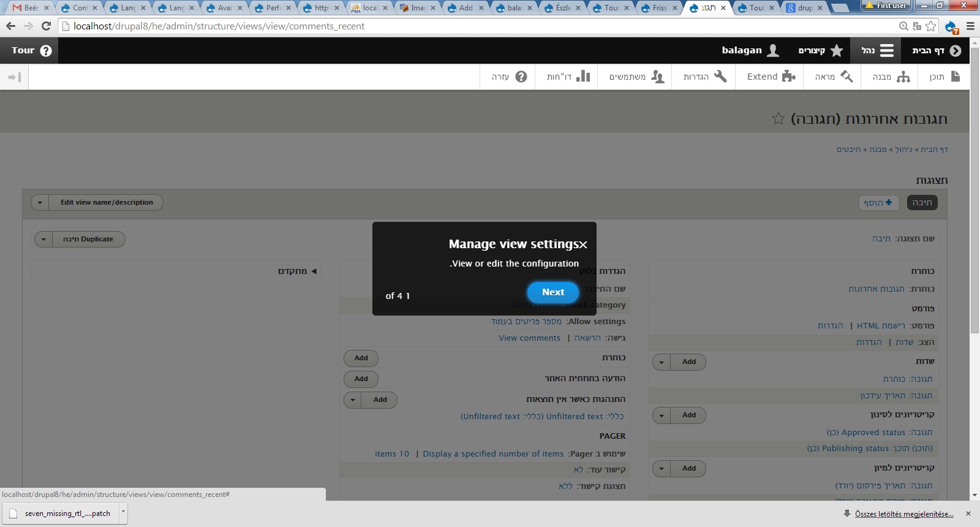This screenshot has height=527, width=980.
Task: Click the browser Back arrow
Action: (x=10, y=26)
